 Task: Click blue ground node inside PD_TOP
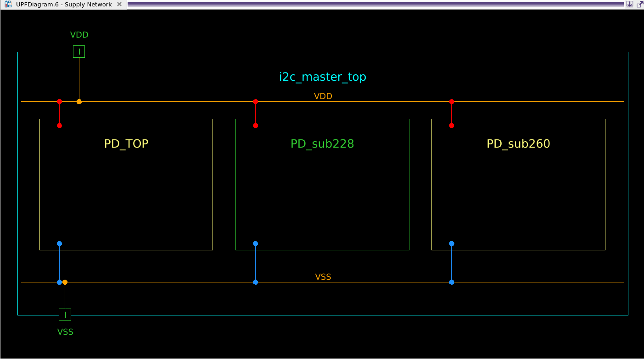pos(59,243)
